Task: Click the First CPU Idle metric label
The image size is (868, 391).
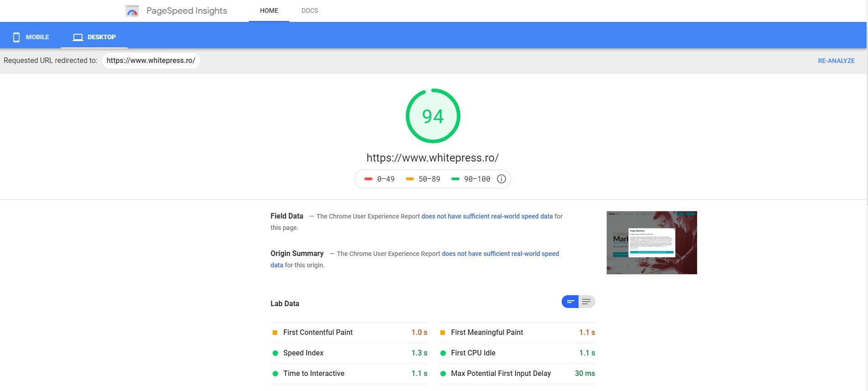Action: (x=473, y=353)
